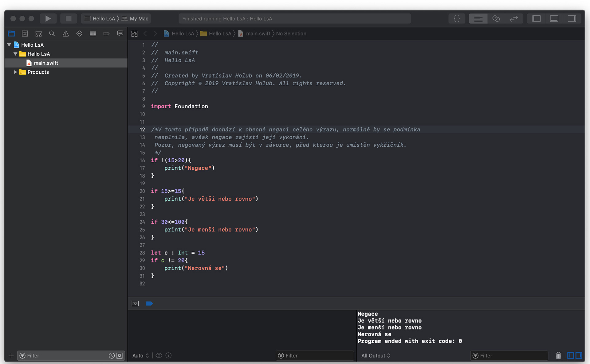The width and height of the screenshot is (590, 364).
Task: Click the Library curly braces button
Action: pyautogui.click(x=457, y=18)
